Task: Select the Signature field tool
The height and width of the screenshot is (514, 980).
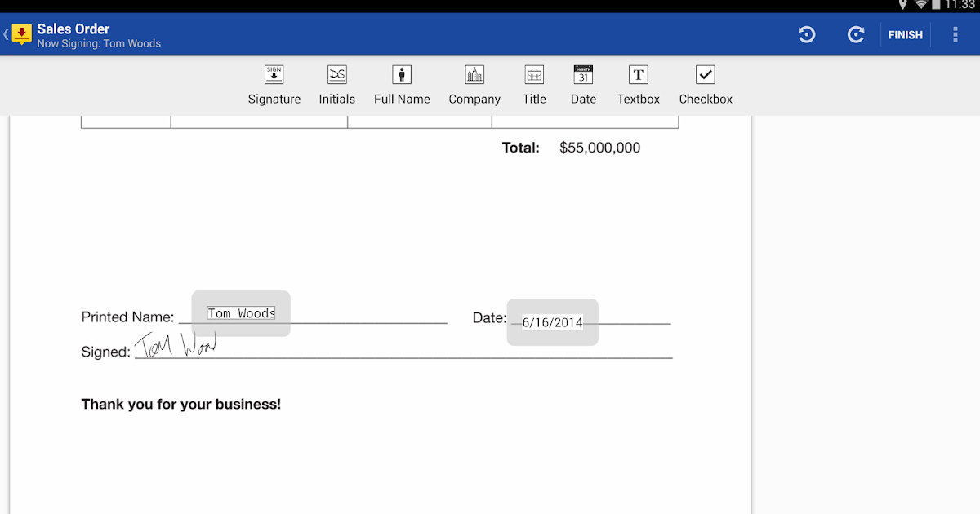Action: pos(274,86)
